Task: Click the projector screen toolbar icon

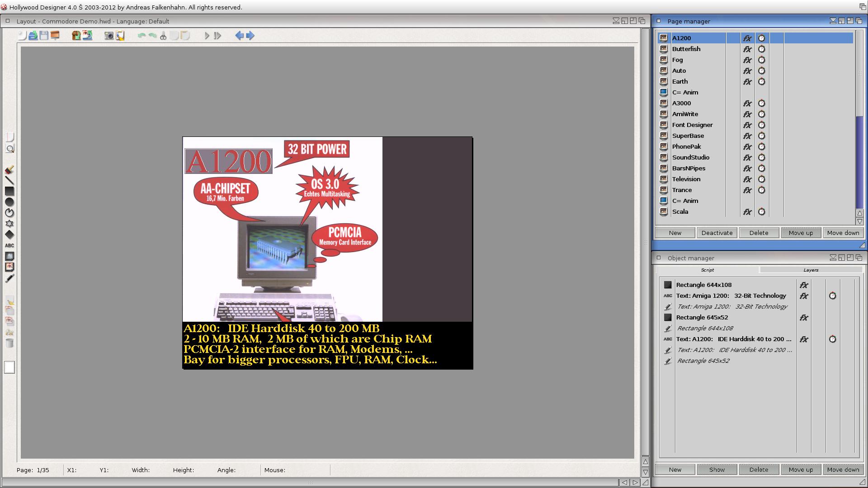Action: 55,36
